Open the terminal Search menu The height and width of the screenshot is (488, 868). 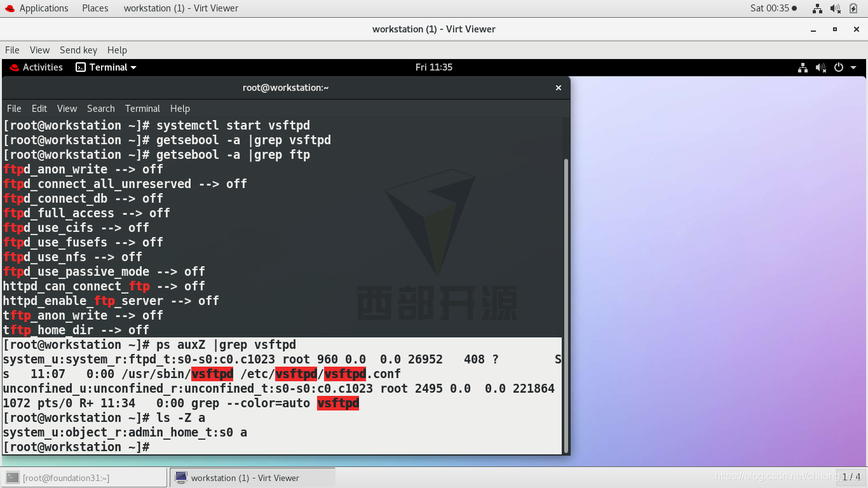tap(101, 109)
